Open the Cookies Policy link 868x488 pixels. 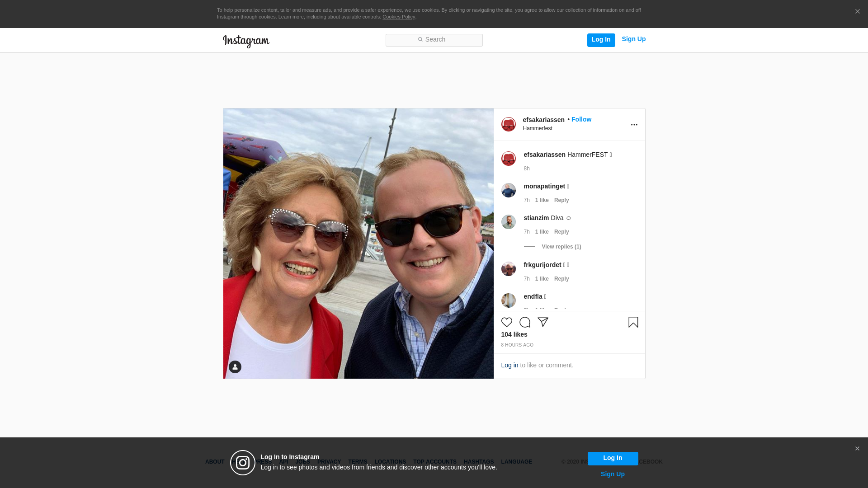point(398,17)
